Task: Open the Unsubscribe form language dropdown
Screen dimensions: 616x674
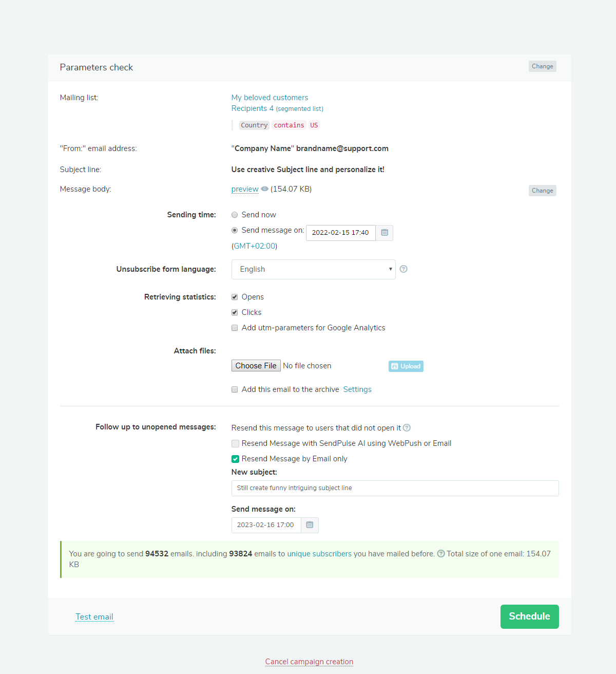Action: [313, 269]
